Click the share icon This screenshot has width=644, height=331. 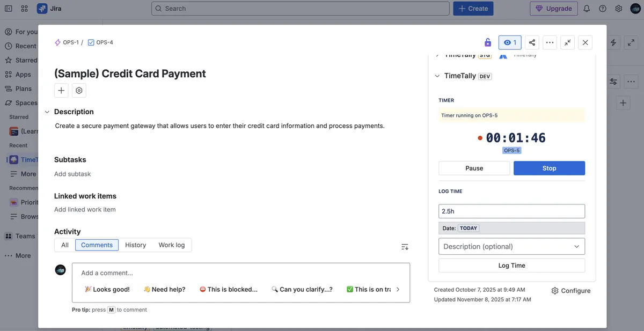click(532, 42)
